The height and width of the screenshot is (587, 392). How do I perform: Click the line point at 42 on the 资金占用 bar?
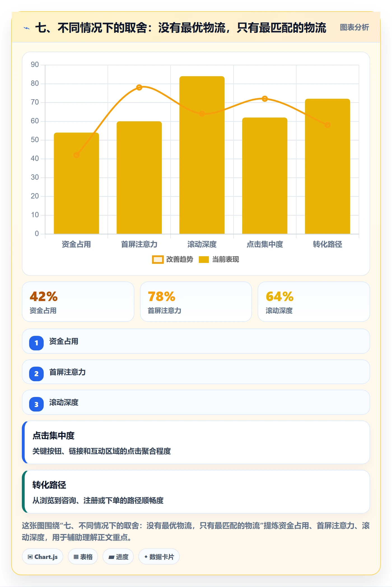76,155
